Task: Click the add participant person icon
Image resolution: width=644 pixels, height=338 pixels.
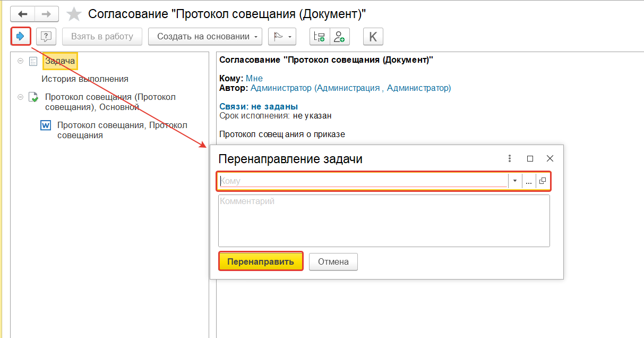Action: tap(339, 37)
